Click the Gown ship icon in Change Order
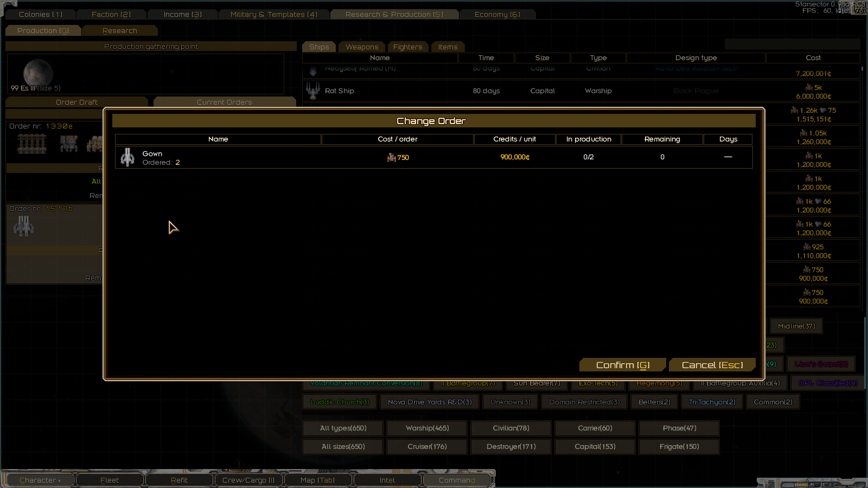The width and height of the screenshot is (868, 488). [127, 157]
